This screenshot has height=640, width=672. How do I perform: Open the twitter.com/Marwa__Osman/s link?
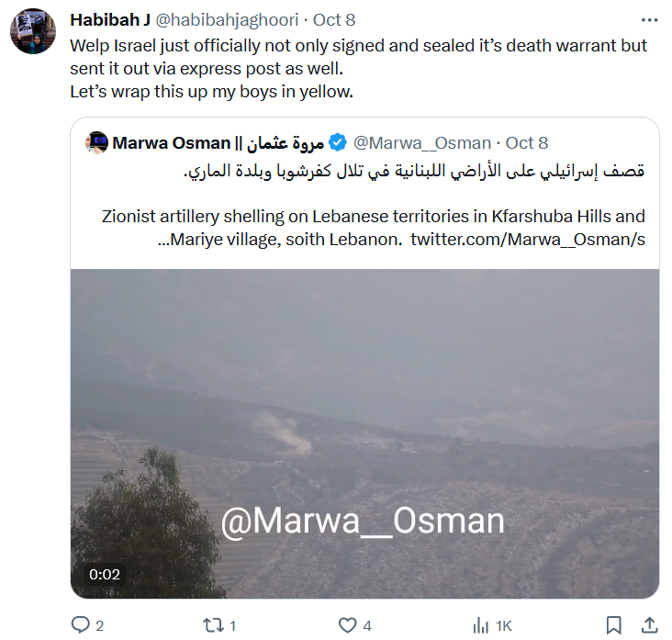[528, 240]
